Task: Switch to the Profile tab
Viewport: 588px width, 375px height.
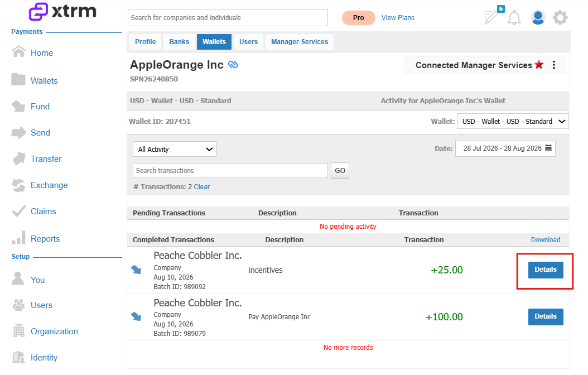Action: (146, 42)
